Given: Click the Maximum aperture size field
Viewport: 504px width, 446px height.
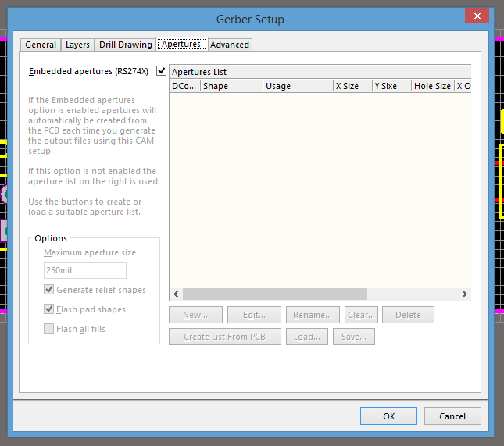Looking at the screenshot, I should 84,270.
